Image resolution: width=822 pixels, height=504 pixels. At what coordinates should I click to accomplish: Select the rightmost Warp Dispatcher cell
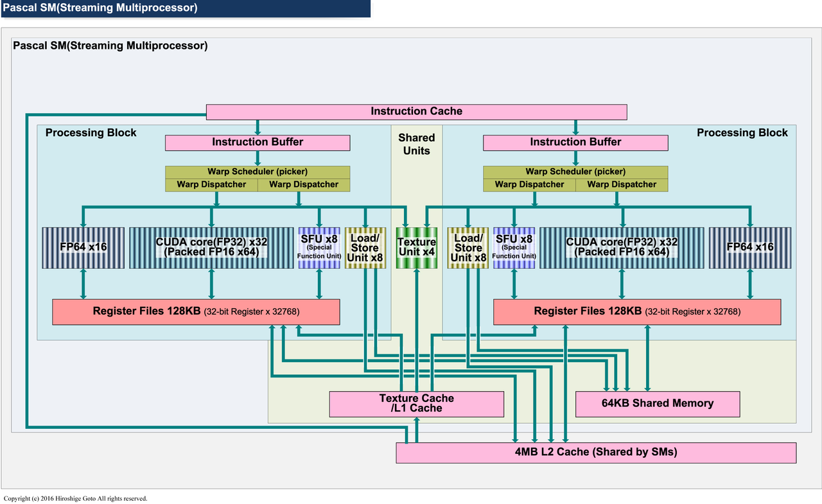coord(622,185)
